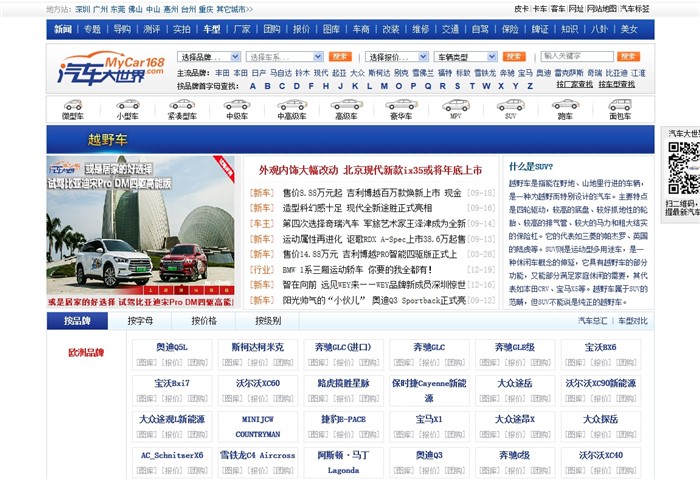Select slide number 1 in the slideshow
This screenshot has height=480, width=700.
point(150,290)
